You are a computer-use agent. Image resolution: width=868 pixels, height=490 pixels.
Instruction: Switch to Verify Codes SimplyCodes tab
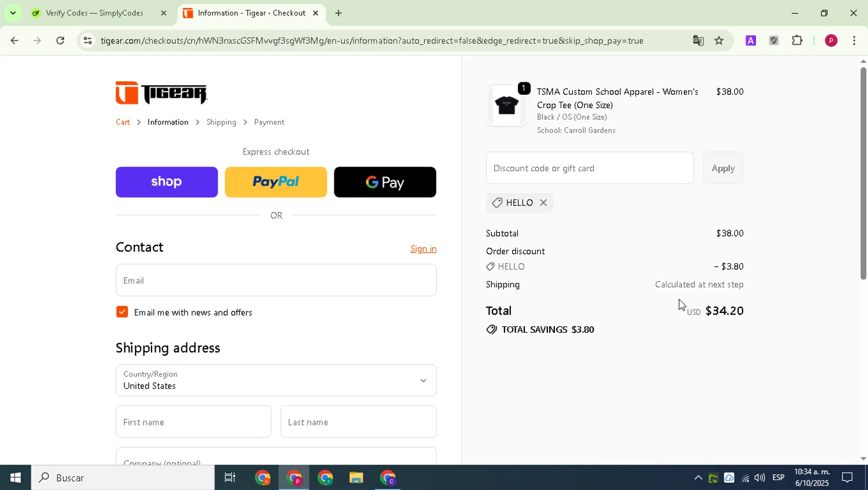94,13
